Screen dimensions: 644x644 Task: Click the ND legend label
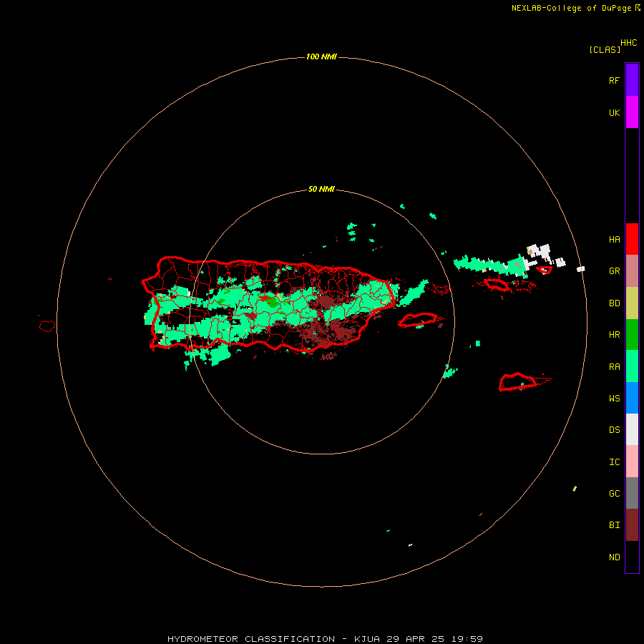coord(614,557)
